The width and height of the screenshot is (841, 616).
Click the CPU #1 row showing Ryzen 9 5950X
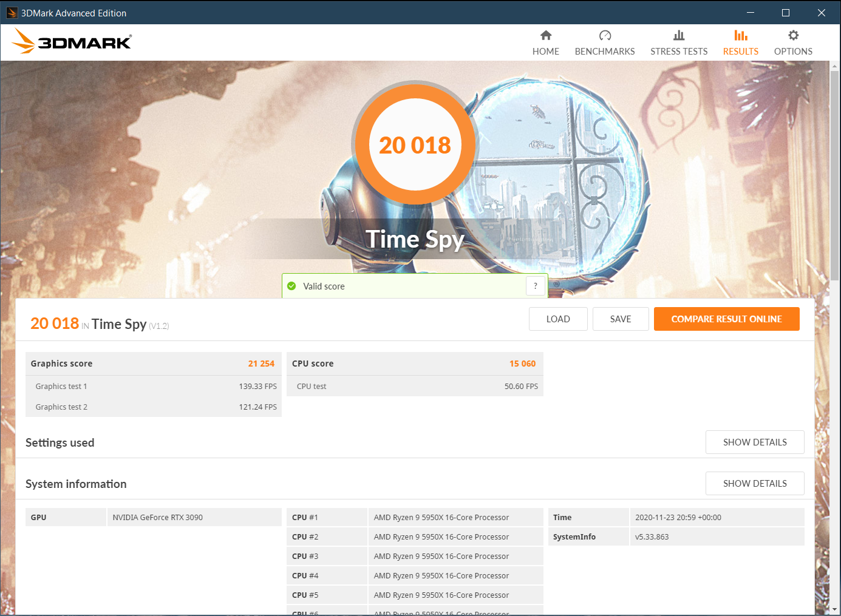(455, 516)
